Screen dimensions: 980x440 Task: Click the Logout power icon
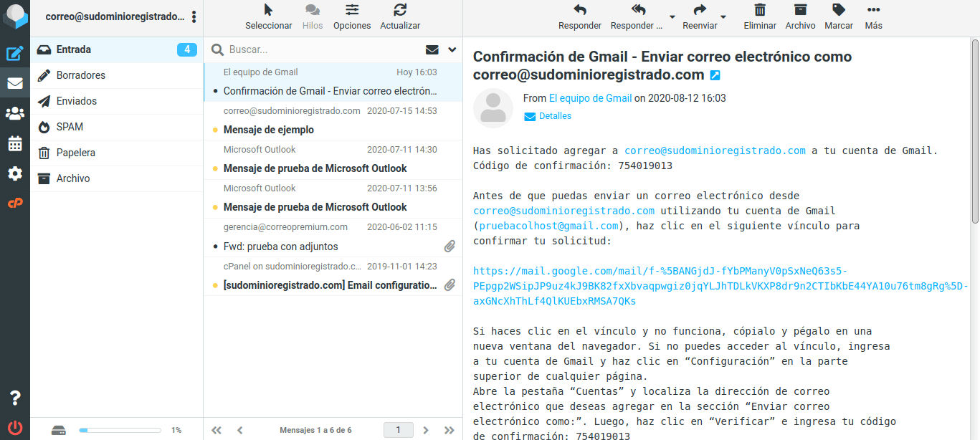coord(15,428)
